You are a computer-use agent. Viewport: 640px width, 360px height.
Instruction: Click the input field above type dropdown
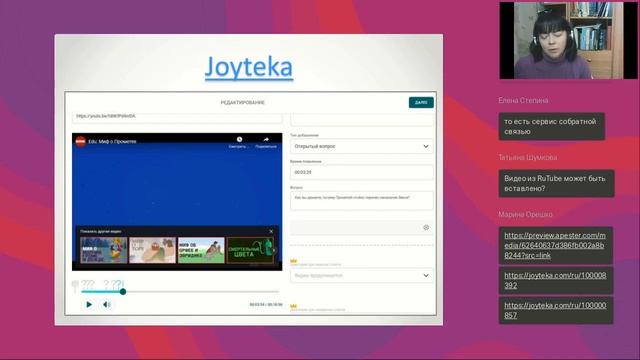(362, 120)
